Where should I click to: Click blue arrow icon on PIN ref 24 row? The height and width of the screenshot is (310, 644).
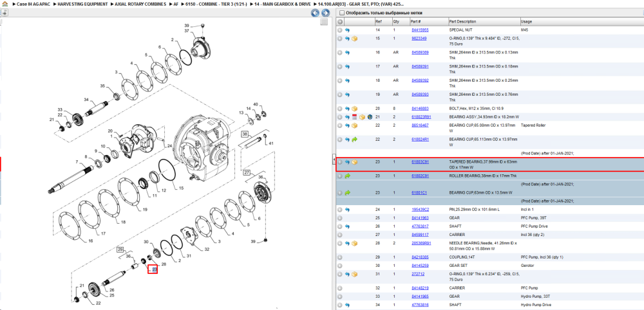pos(347,210)
